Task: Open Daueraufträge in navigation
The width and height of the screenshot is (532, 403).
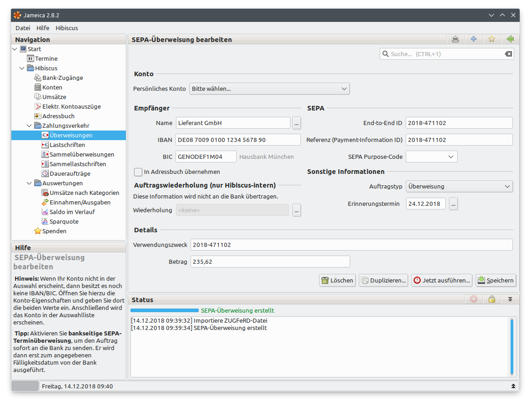Action: pos(66,173)
